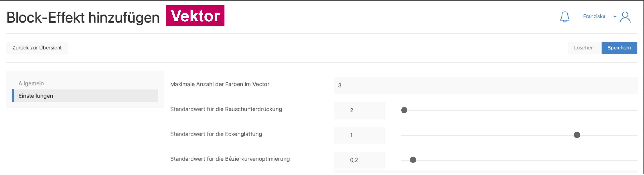Switch to the Allgemein tab
This screenshot has width=644, height=175.
click(31, 84)
